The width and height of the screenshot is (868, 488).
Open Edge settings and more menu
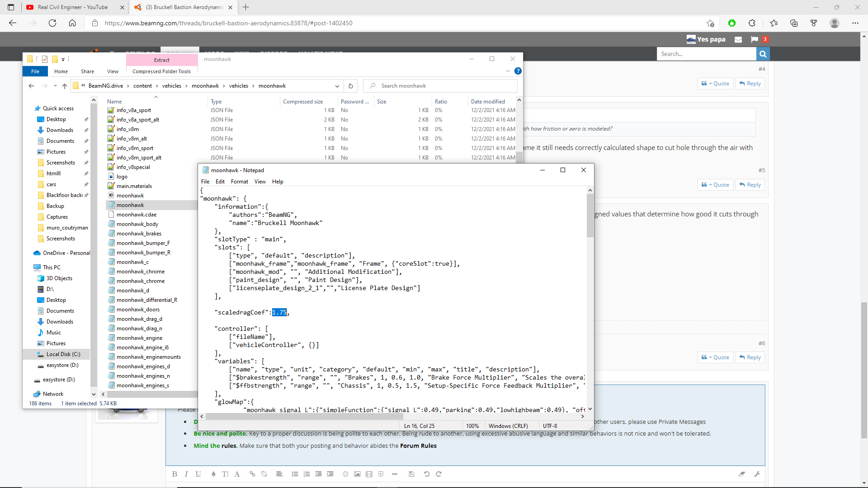855,23
